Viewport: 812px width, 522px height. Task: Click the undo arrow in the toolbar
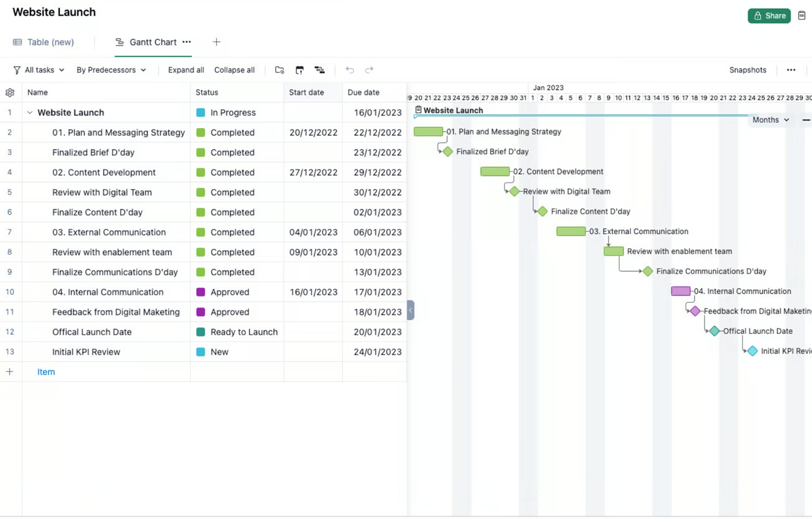point(350,70)
